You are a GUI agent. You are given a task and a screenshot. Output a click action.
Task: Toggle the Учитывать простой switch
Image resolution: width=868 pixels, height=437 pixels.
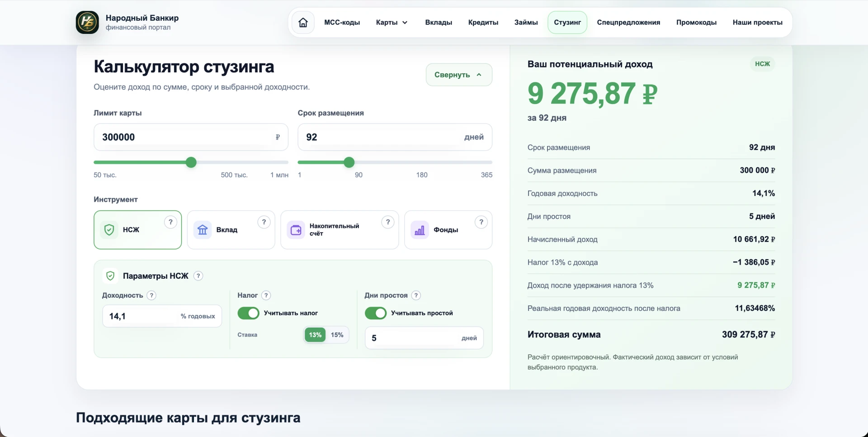pyautogui.click(x=376, y=313)
